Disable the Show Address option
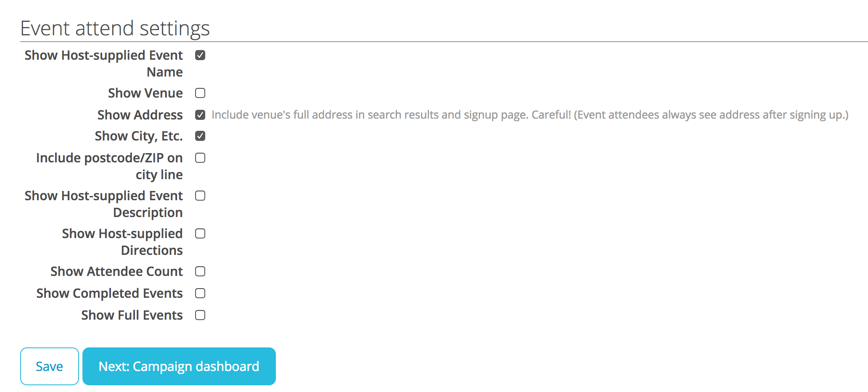 (200, 114)
